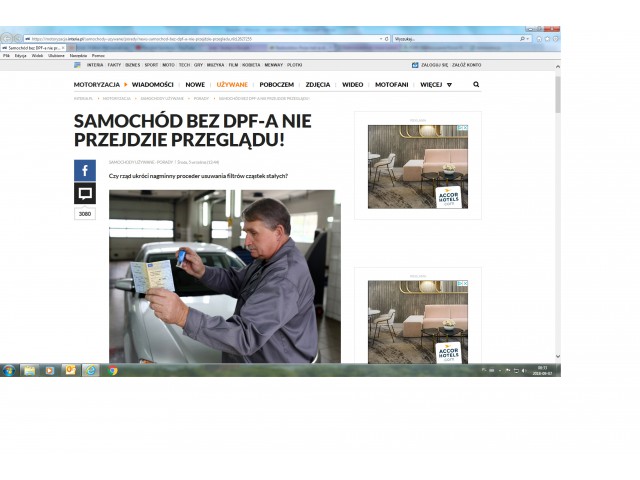Click the MOTORYZACJA home link
640x480 pixels.
click(x=96, y=85)
